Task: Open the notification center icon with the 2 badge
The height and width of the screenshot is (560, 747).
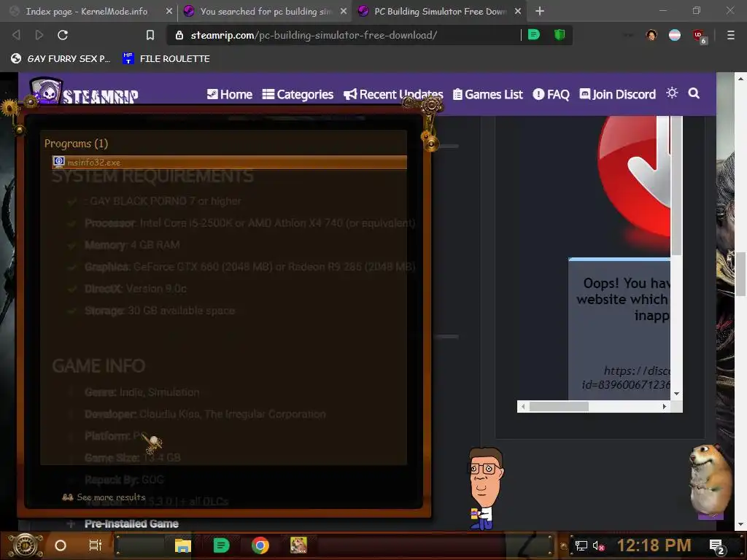Action: (x=717, y=546)
